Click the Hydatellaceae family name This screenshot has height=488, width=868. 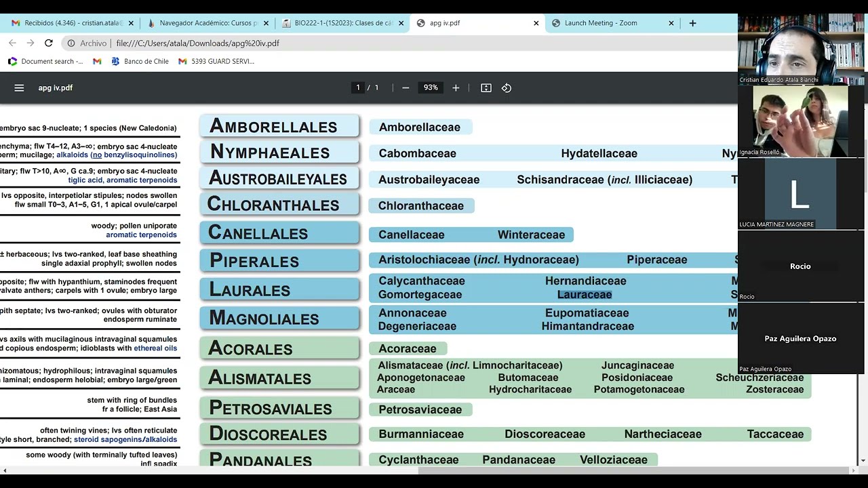599,153
